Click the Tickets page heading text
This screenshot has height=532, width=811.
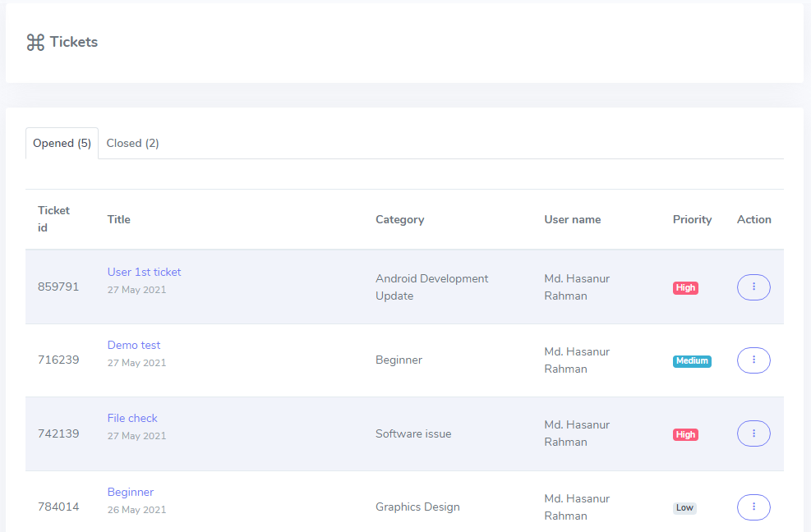(x=73, y=42)
